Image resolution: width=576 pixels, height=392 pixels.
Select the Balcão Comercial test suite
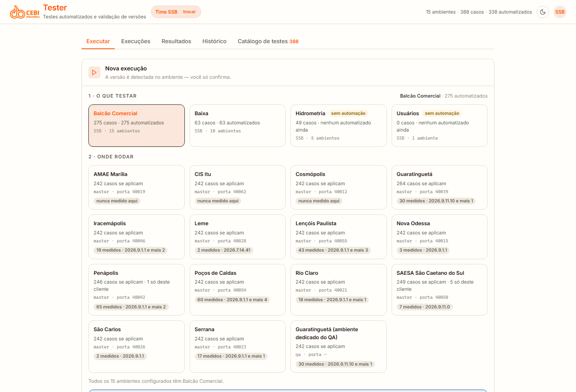coord(136,126)
